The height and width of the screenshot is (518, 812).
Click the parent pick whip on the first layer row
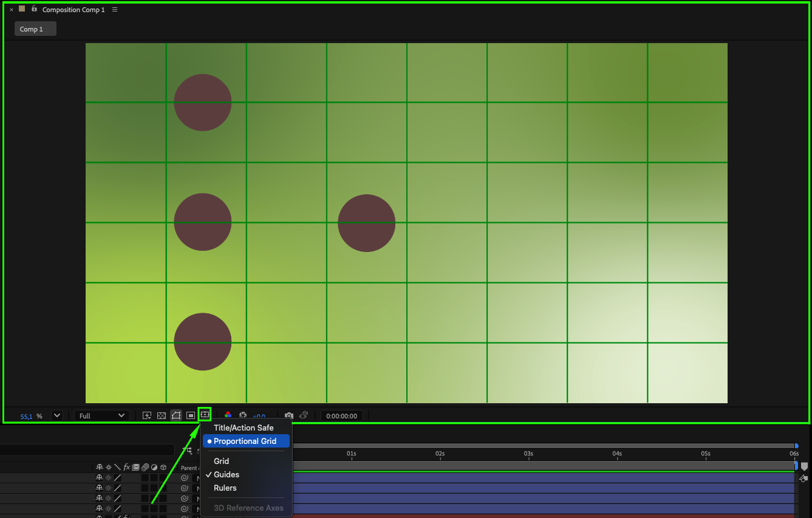(x=185, y=479)
